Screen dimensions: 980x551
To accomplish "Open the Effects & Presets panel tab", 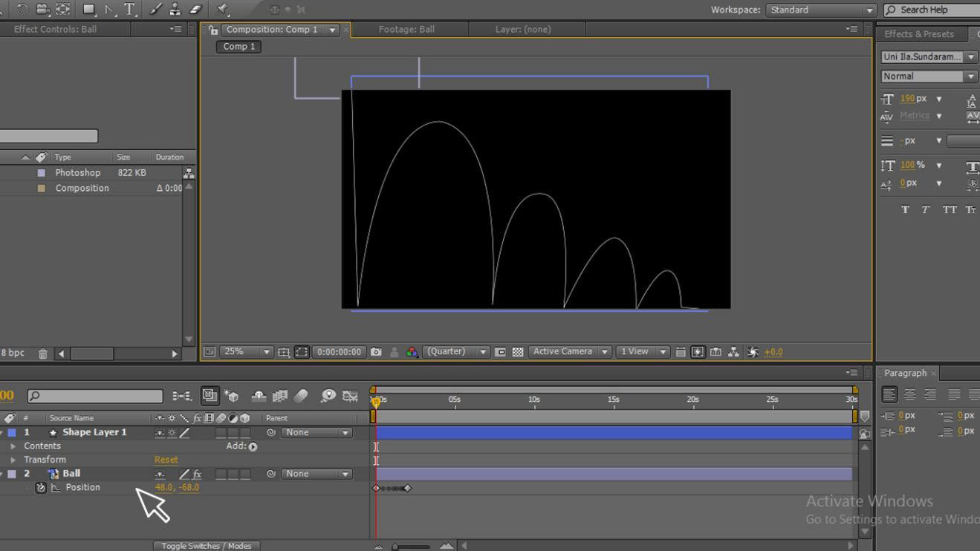I will 918,34.
